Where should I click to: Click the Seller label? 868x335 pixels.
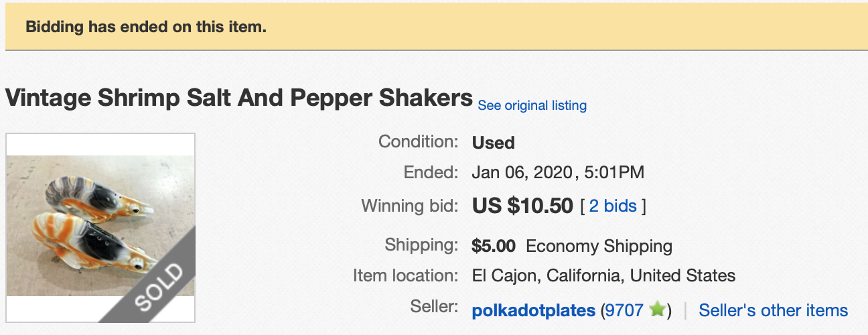point(434,308)
